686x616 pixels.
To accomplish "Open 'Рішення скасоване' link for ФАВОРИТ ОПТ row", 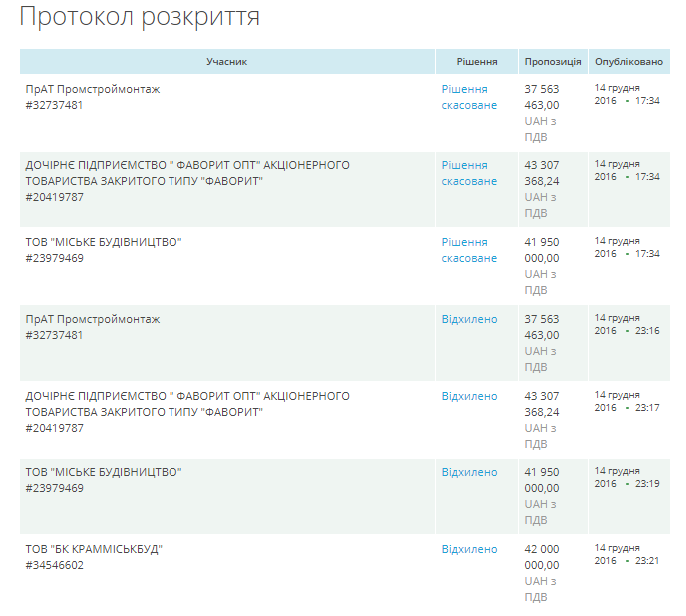I will [468, 173].
